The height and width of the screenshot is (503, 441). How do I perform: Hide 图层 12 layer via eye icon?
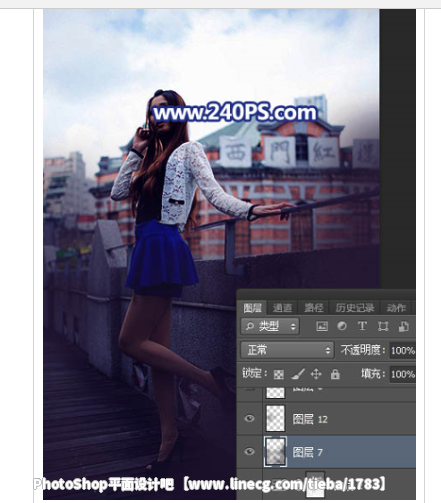click(249, 418)
